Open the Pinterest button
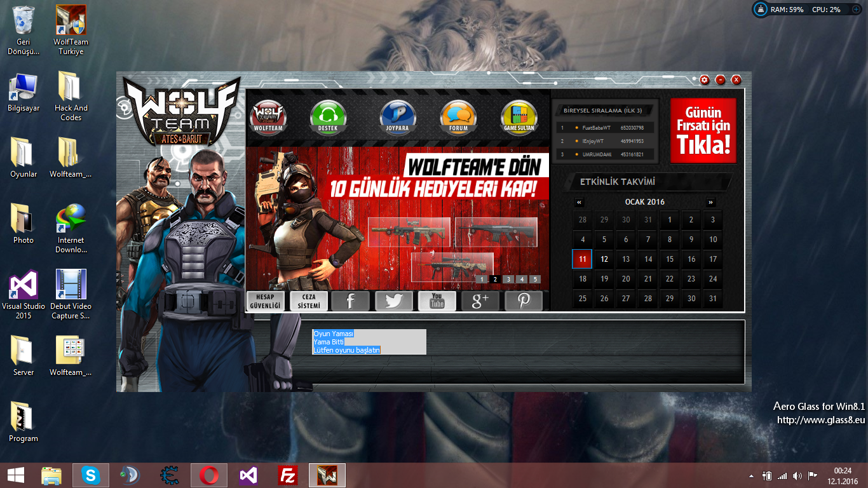868x488 pixels. (524, 301)
